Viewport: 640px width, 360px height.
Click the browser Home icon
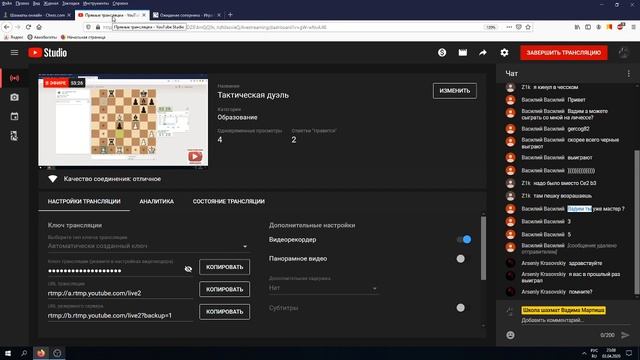pyautogui.click(x=39, y=27)
